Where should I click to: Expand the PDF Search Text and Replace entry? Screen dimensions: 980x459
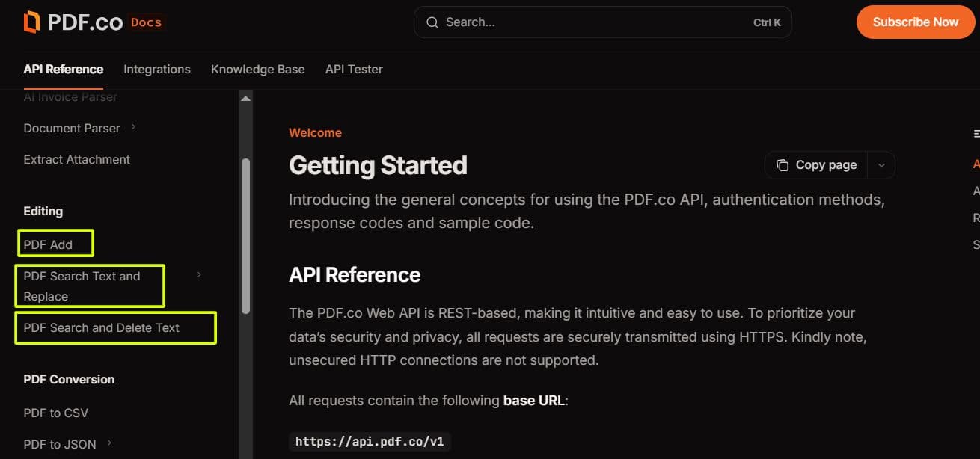[198, 275]
